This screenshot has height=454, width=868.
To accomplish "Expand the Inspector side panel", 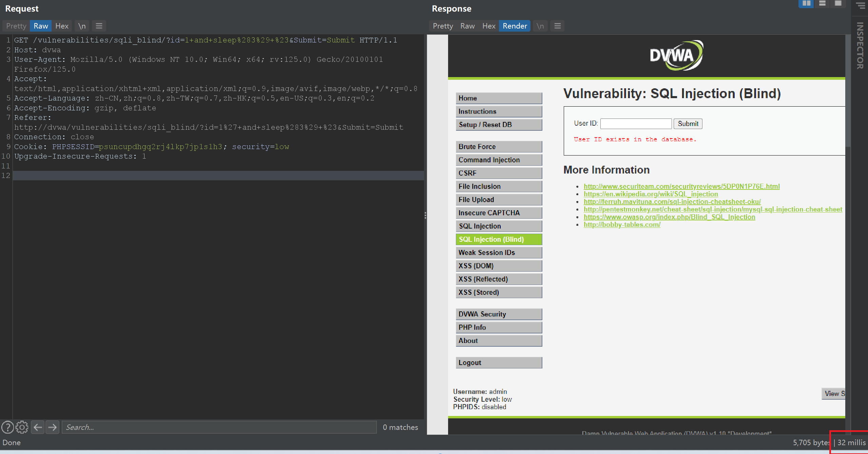I will 860,46.
